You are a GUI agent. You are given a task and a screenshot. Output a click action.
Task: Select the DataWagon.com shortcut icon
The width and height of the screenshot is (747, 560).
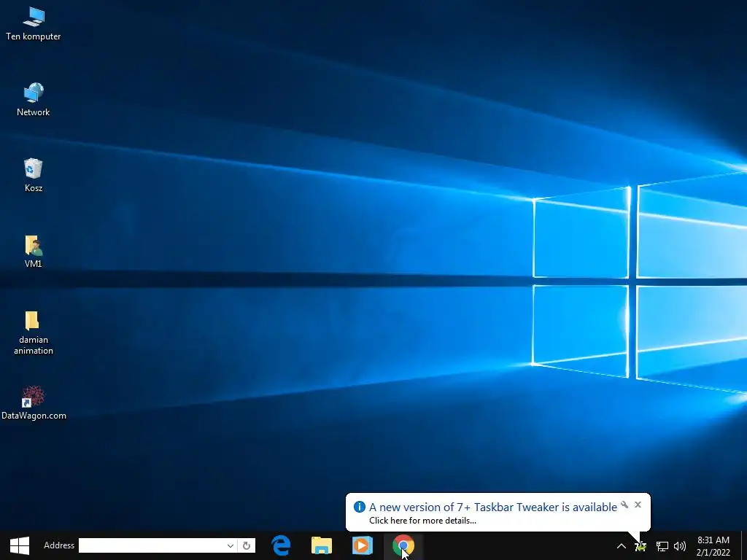(x=34, y=402)
